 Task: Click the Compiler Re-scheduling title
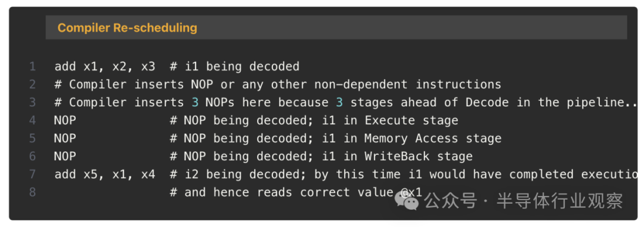click(x=128, y=28)
